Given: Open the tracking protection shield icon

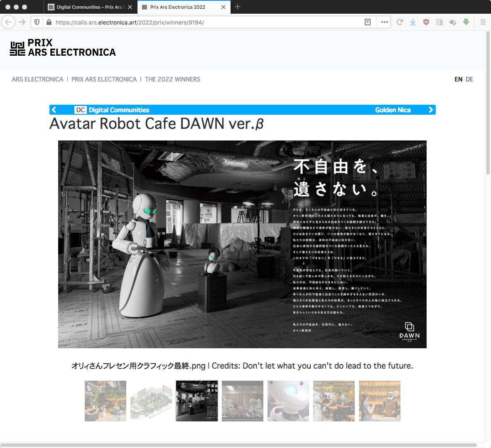Looking at the screenshot, I should 37,22.
